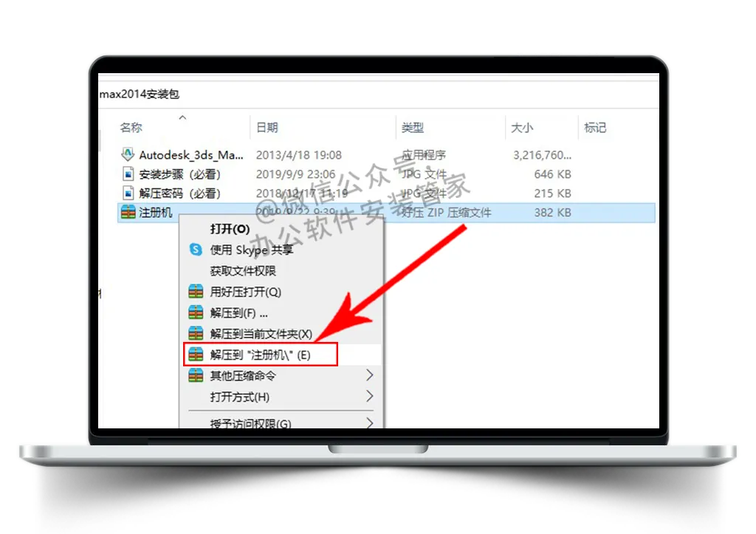Select the 注册机 file name
The width and height of the screenshot is (756, 534).
pos(155,213)
